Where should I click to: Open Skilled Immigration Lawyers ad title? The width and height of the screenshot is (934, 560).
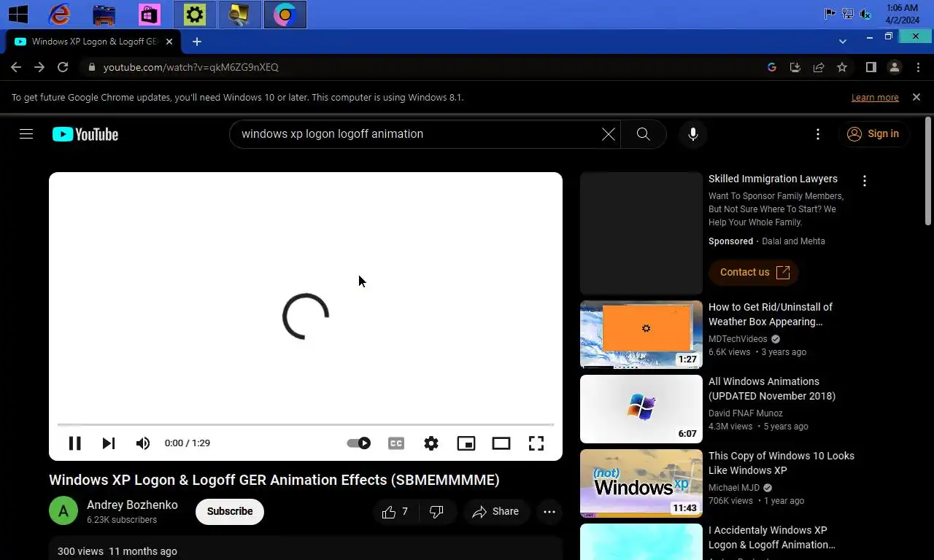click(773, 179)
